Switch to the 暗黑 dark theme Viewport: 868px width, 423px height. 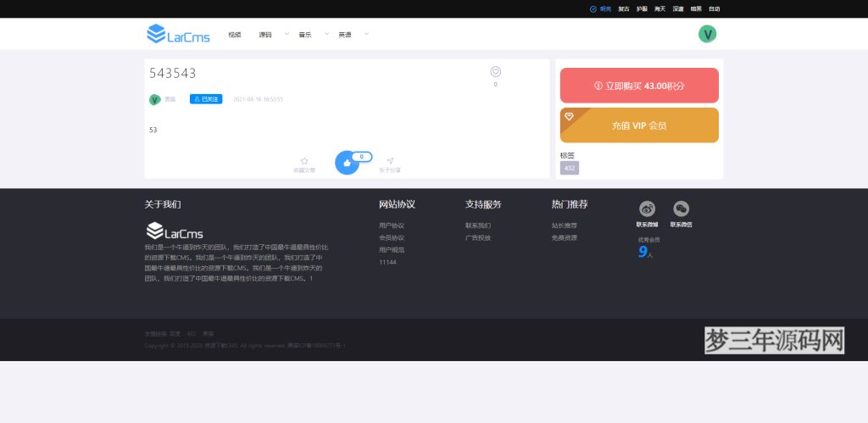pyautogui.click(x=696, y=8)
